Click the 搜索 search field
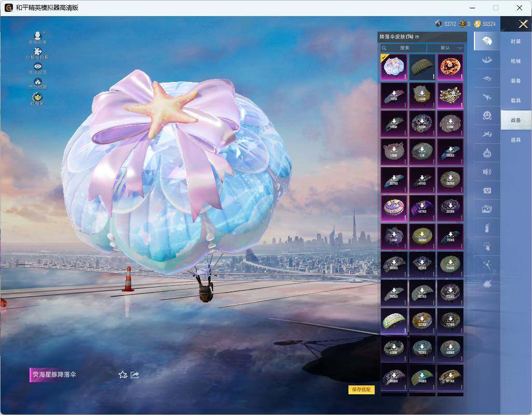This screenshot has height=415, width=532. coord(403,48)
